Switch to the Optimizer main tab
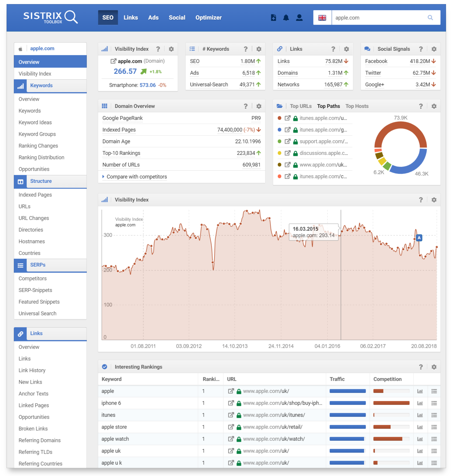The image size is (452, 476). coord(208,18)
